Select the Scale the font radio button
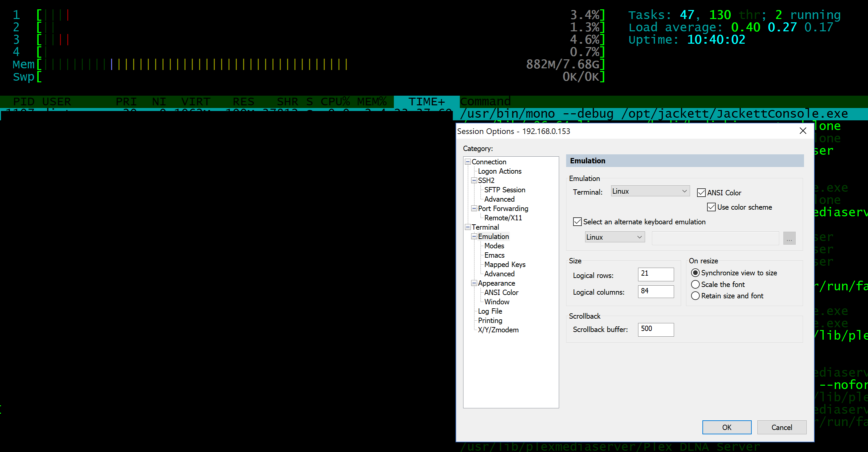 coord(696,284)
